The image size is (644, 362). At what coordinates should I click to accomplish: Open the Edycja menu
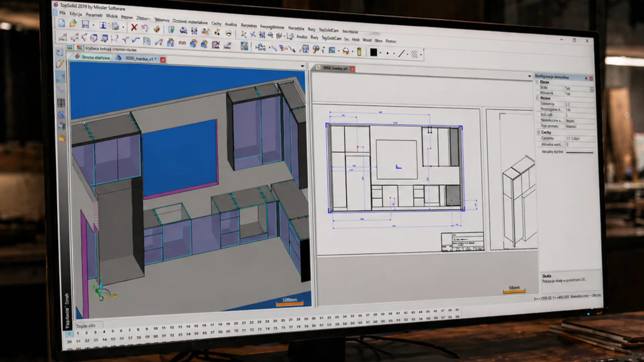(x=75, y=14)
